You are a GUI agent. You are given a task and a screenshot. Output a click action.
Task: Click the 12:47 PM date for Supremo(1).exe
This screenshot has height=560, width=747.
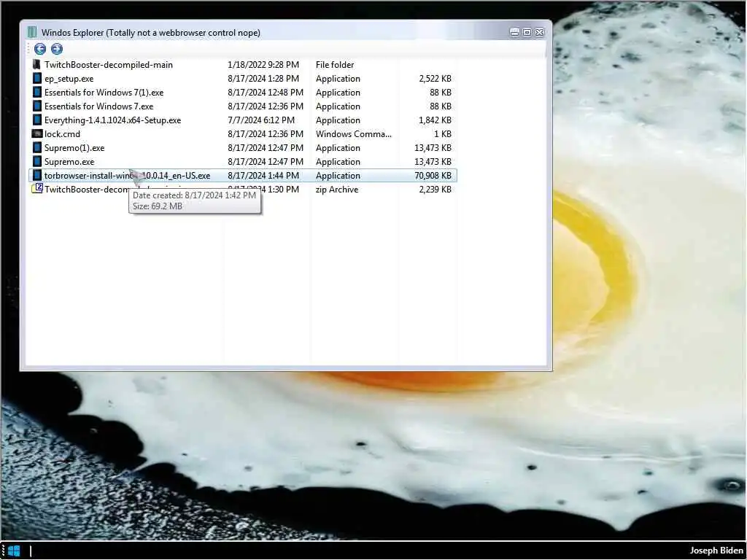[x=266, y=147]
